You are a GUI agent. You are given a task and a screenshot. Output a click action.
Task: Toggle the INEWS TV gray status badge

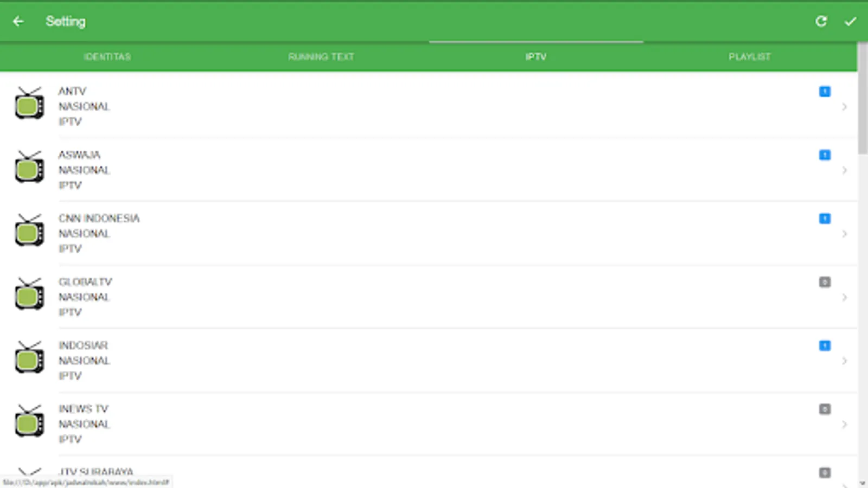[x=825, y=409]
